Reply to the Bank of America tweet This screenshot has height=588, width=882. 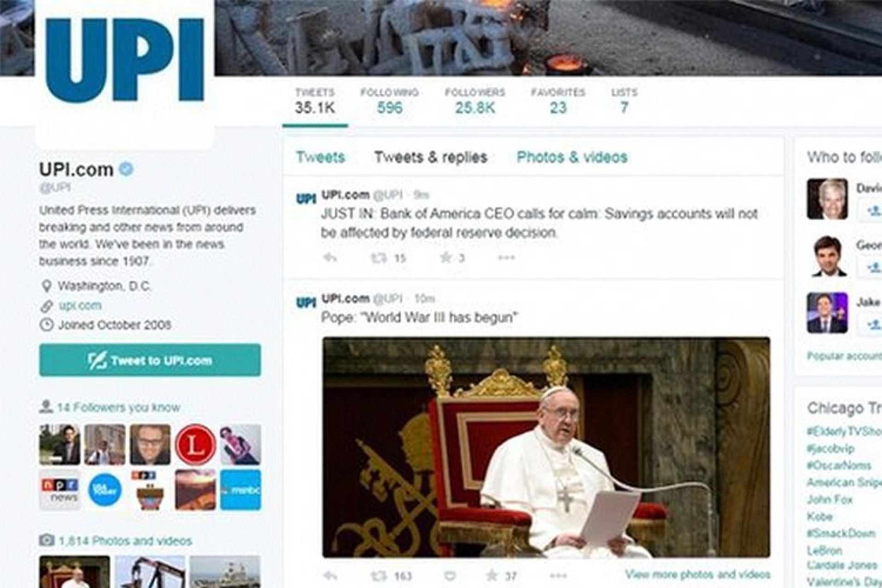click(x=330, y=258)
